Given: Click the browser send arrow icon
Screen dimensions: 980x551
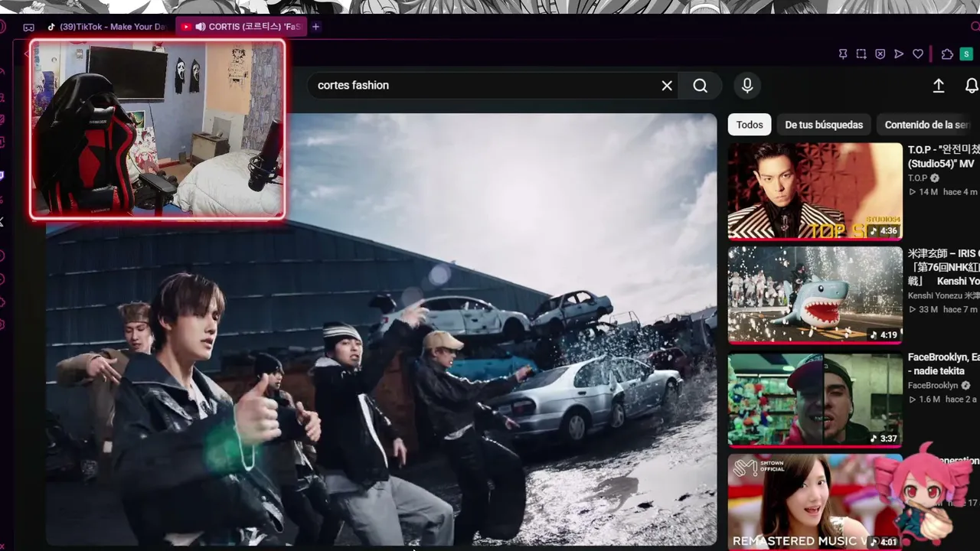Looking at the screenshot, I should pos(899,54).
